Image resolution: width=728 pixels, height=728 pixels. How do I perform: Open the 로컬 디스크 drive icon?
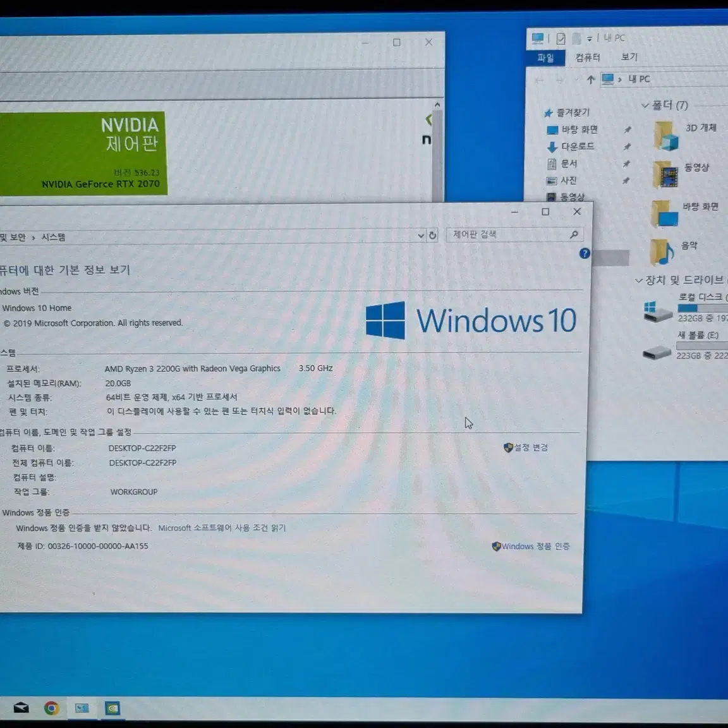tap(657, 311)
